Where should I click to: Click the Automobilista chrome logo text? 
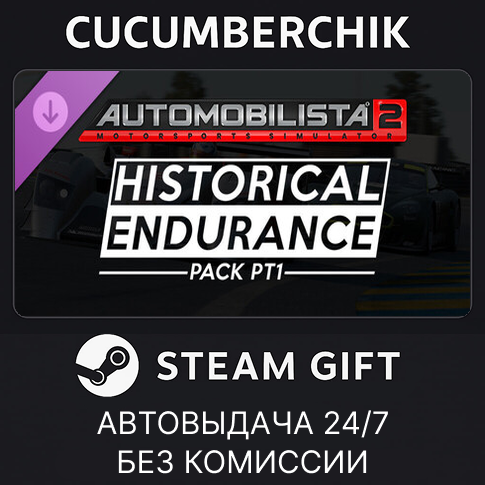234,115
